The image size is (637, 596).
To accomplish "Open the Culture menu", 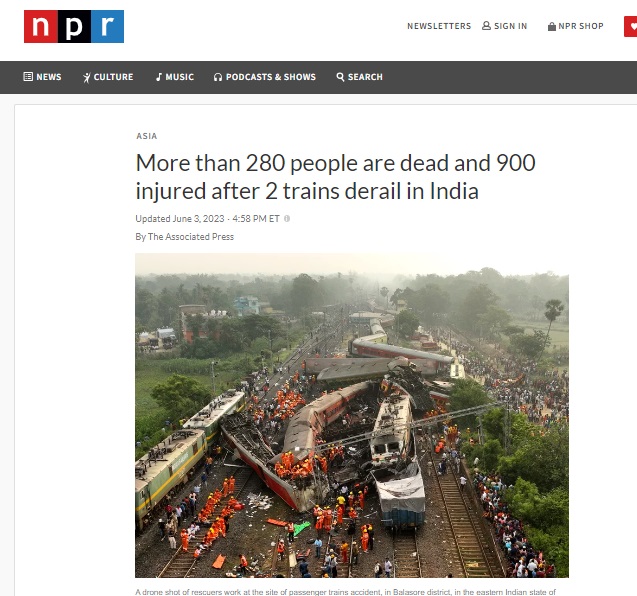I will tap(108, 77).
